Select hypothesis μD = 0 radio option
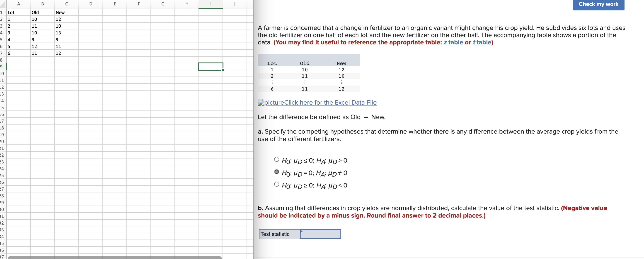The width and height of the screenshot is (644, 259). point(276,172)
